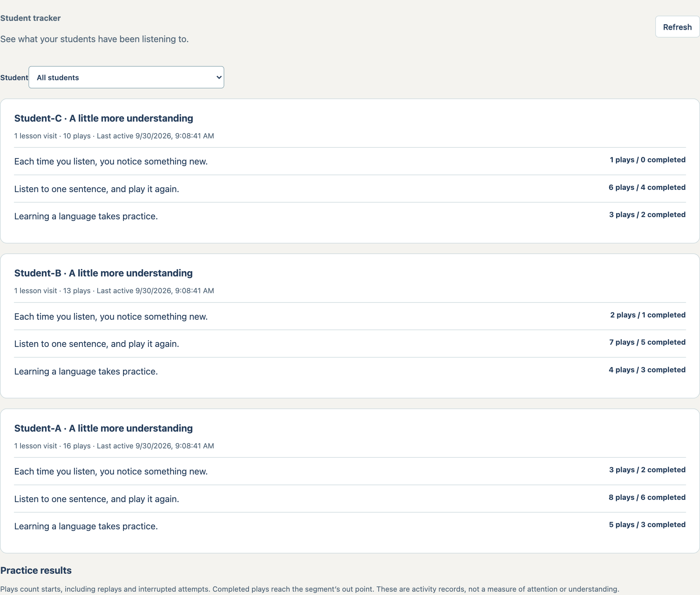The height and width of the screenshot is (595, 700).
Task: Click Student-A's 'Listen to one sentence' row
Action: [350, 499]
